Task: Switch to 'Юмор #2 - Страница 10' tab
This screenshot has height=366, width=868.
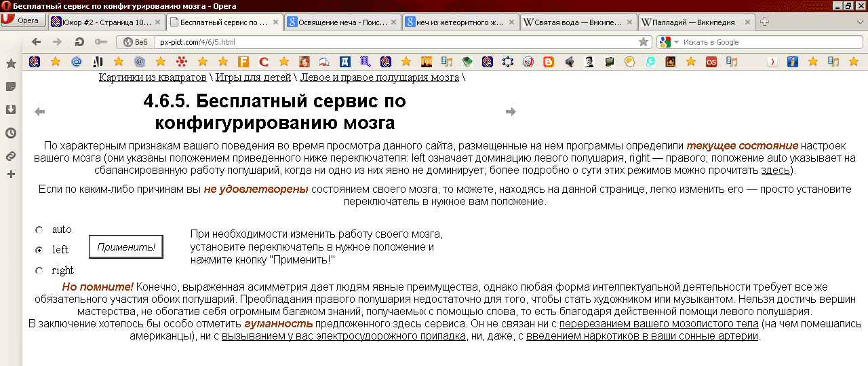Action: coord(106,22)
